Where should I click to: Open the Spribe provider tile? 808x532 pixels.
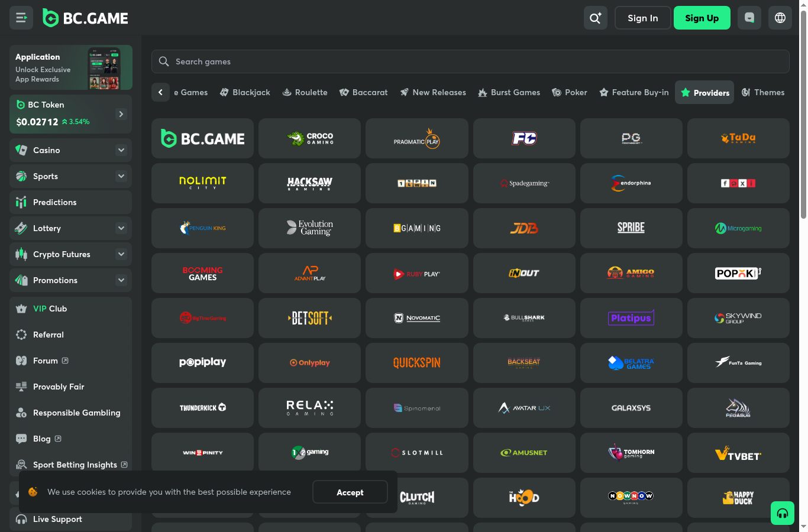click(631, 228)
